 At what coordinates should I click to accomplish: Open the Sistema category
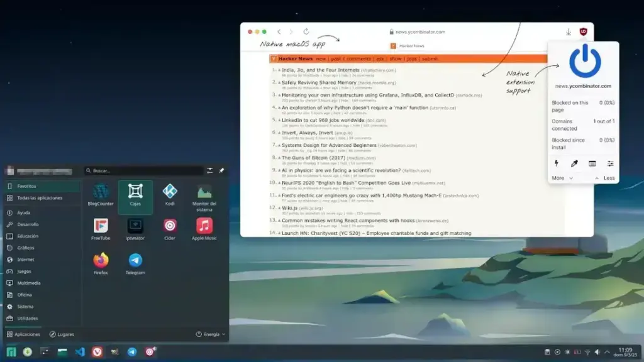(x=43, y=307)
